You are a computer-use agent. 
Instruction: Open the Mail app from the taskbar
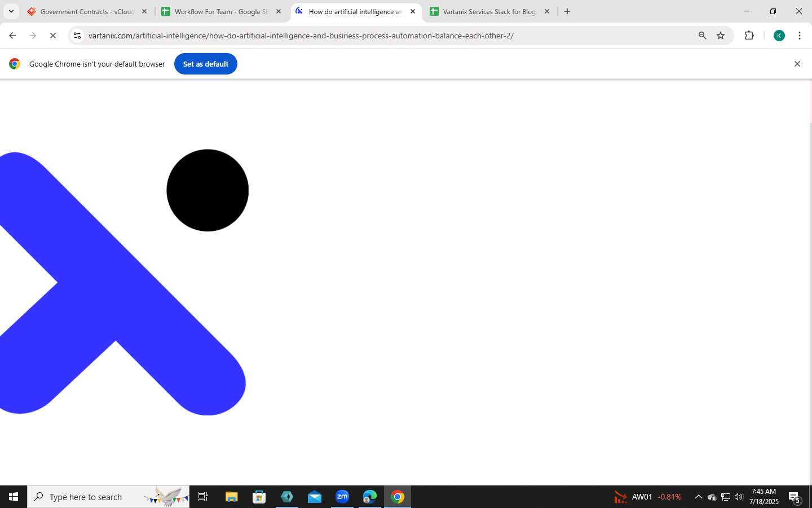pyautogui.click(x=315, y=497)
